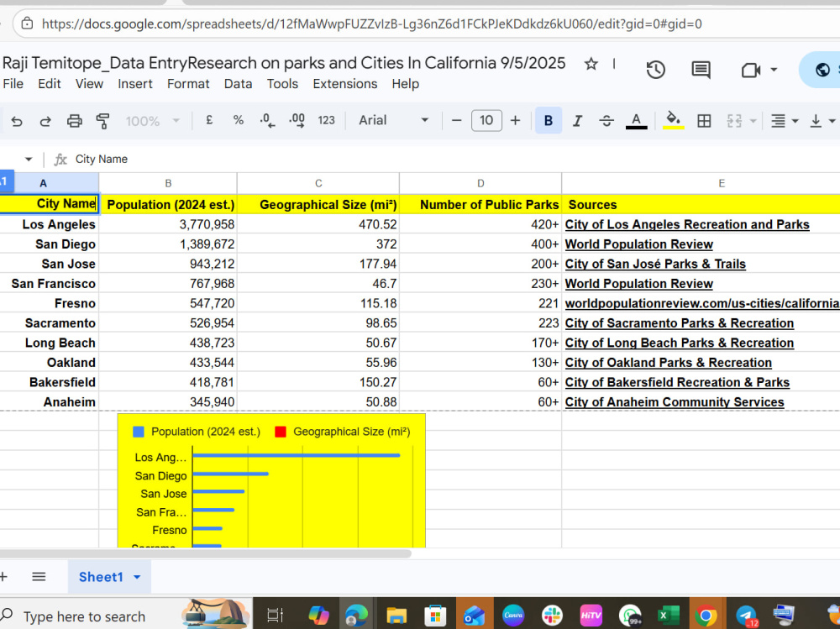Open the Arial font dropdown
This screenshot has height=629, width=840.
394,121
